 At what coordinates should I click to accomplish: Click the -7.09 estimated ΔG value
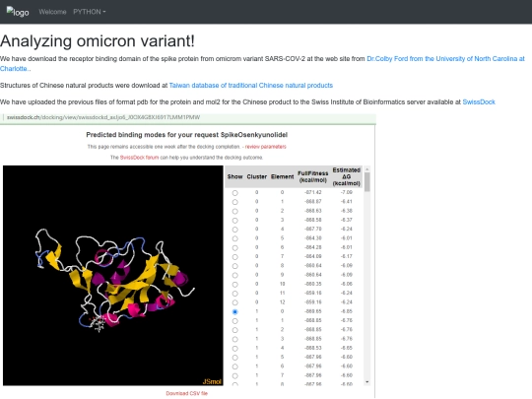click(x=347, y=192)
